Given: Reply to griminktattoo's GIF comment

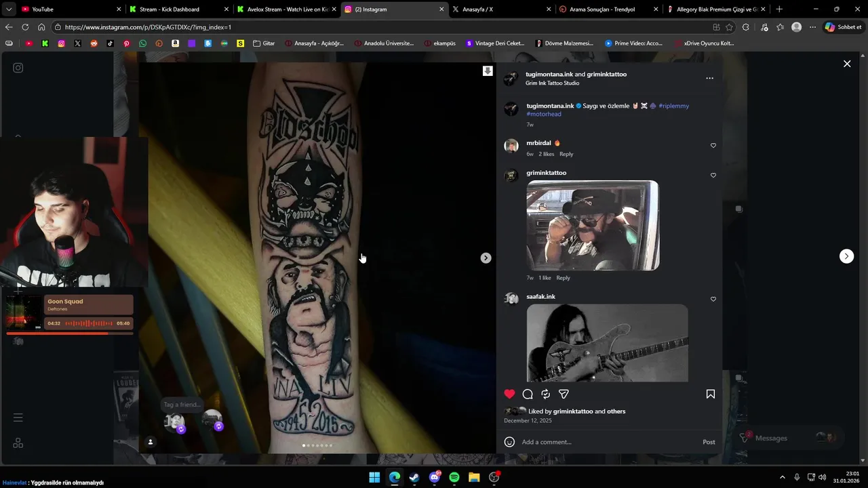Looking at the screenshot, I should pyautogui.click(x=563, y=278).
